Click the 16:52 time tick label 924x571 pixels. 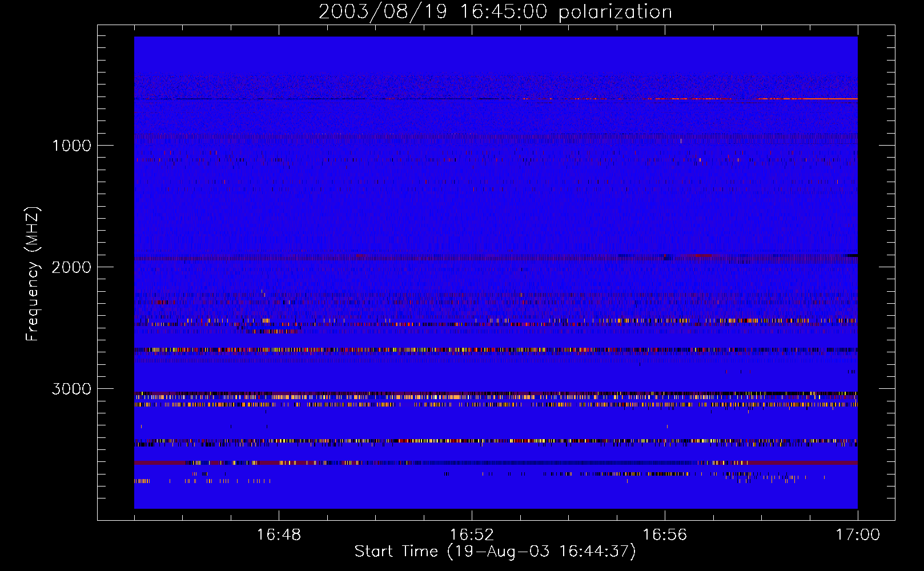point(472,535)
